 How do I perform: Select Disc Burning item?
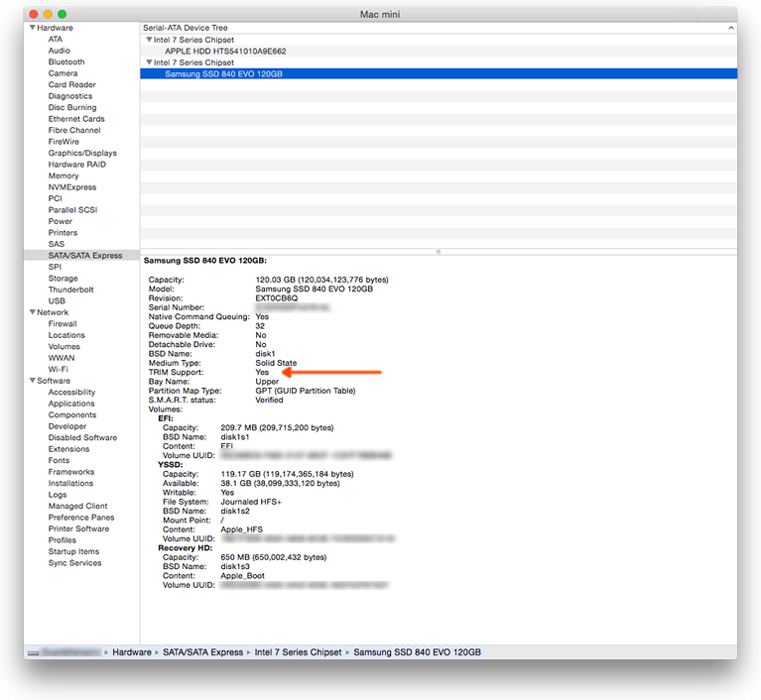pos(72,107)
